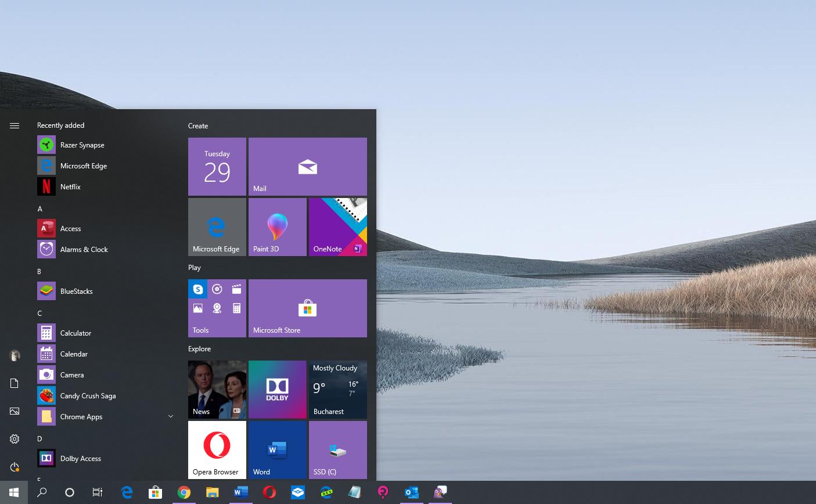
Task: Open the OneNote tile
Action: (x=338, y=227)
